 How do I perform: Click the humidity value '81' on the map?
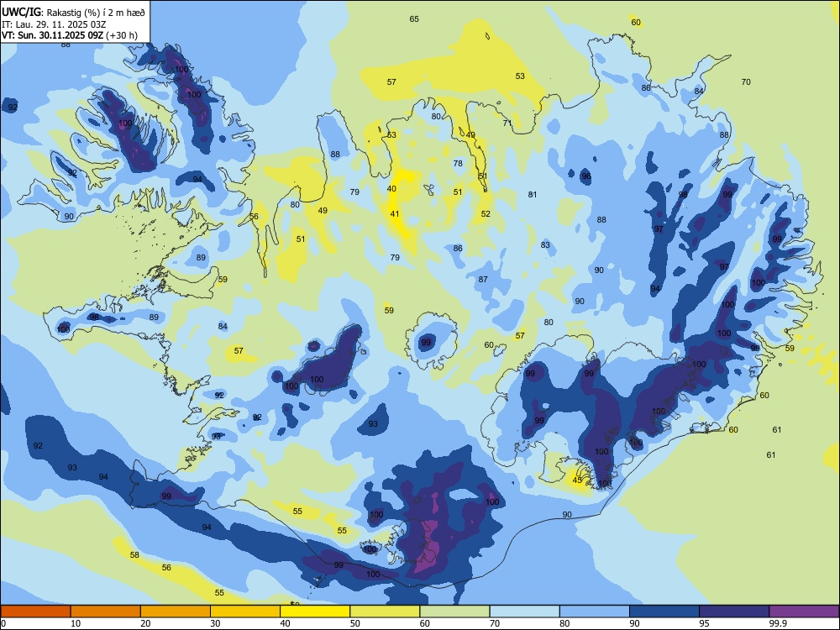pyautogui.click(x=533, y=195)
